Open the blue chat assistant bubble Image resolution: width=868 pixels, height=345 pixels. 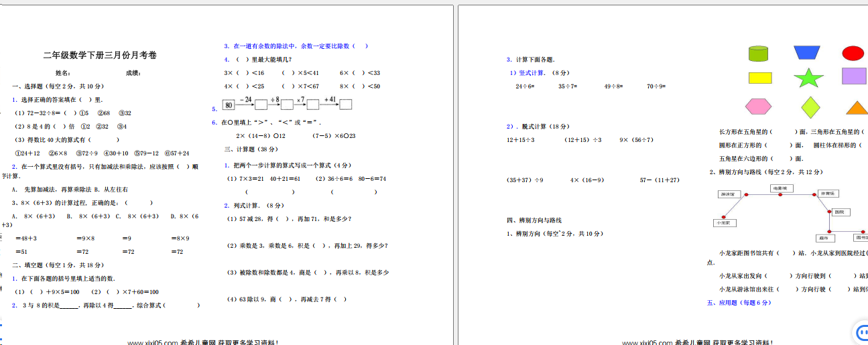point(860,333)
